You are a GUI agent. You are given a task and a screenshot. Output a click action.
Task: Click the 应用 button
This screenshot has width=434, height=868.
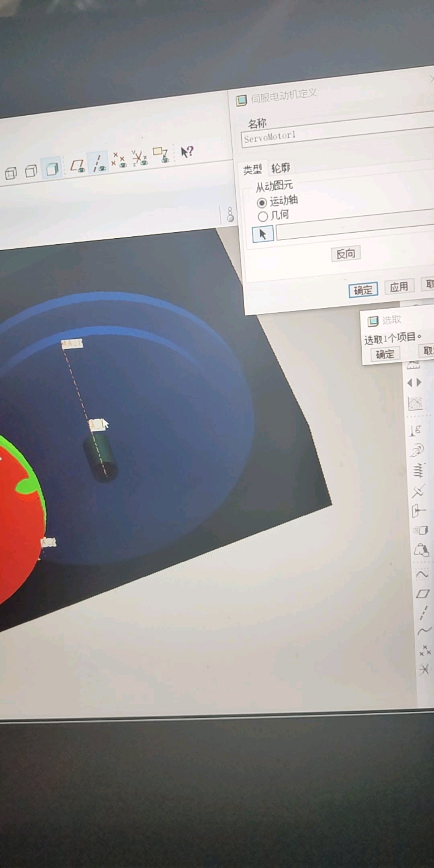click(399, 287)
